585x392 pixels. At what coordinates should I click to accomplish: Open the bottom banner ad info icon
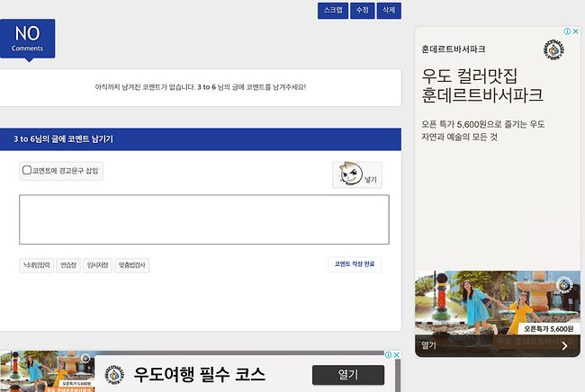389,355
